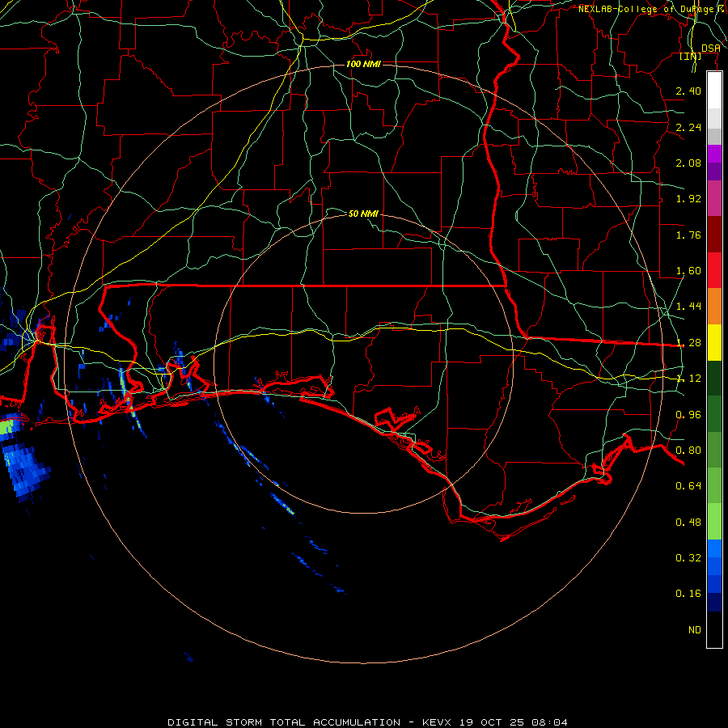This screenshot has width=728, height=728.
Task: Click the 1.44 legend value
Action: [688, 307]
